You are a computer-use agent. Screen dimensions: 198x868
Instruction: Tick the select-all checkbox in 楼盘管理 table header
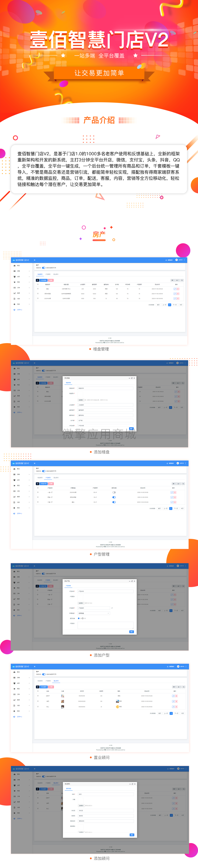[x=38, y=284]
